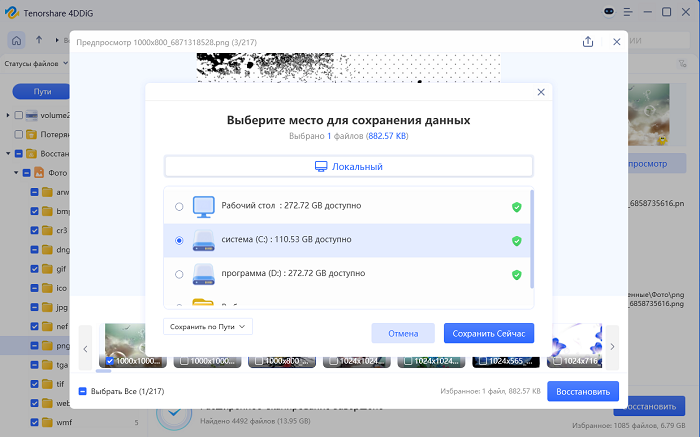Click the Отмена button
The width and height of the screenshot is (700, 437).
pos(403,333)
